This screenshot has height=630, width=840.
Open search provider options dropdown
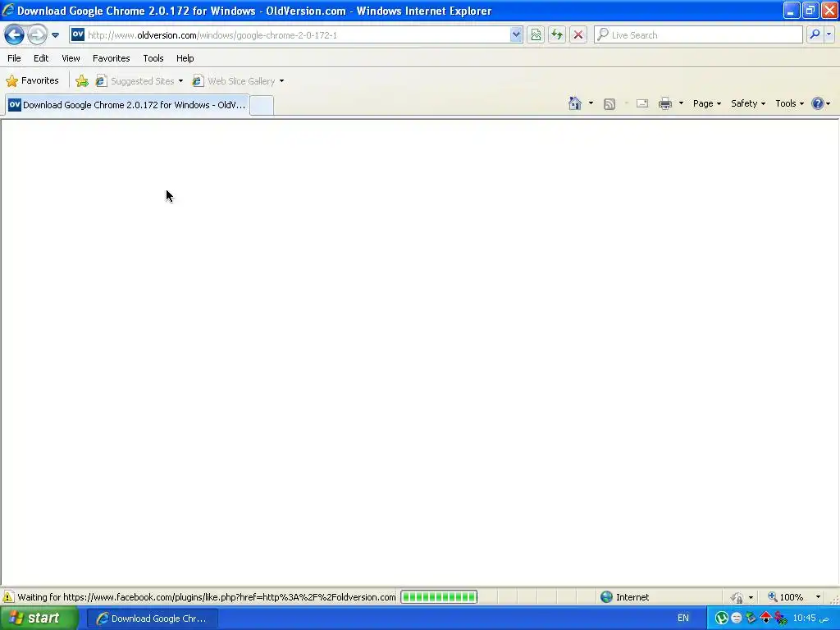coord(829,34)
